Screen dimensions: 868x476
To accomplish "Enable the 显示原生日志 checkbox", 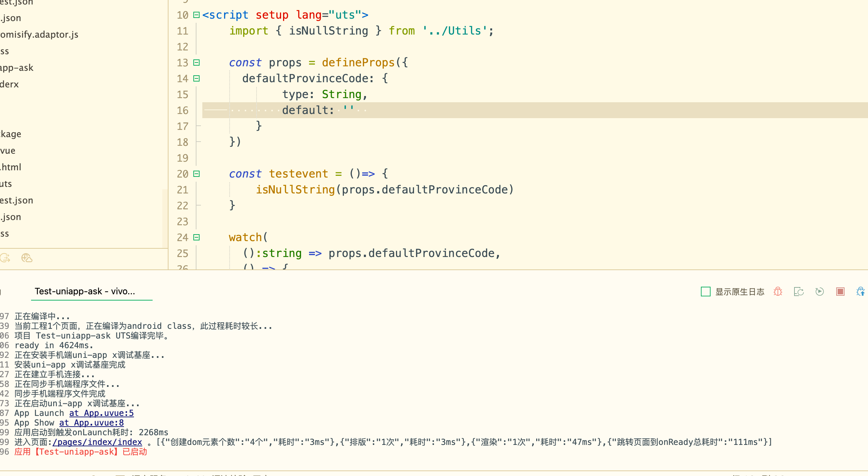I will pos(705,292).
